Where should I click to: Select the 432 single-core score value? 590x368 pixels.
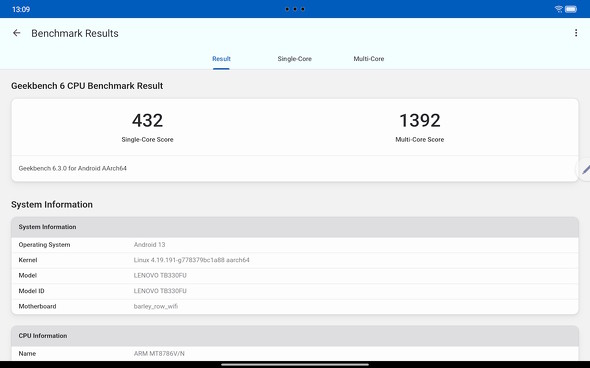coord(148,120)
